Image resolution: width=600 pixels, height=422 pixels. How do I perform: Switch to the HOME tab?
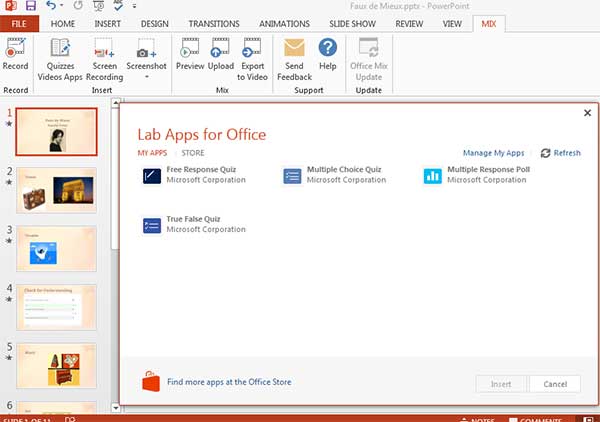(63, 24)
